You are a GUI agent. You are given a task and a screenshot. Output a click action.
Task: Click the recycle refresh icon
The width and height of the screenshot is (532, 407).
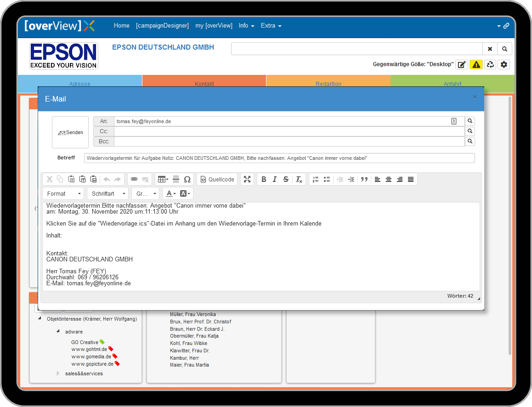pos(490,64)
